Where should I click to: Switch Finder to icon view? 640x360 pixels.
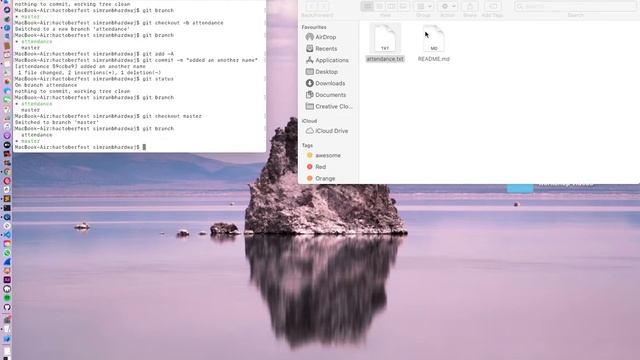(x=367, y=6)
